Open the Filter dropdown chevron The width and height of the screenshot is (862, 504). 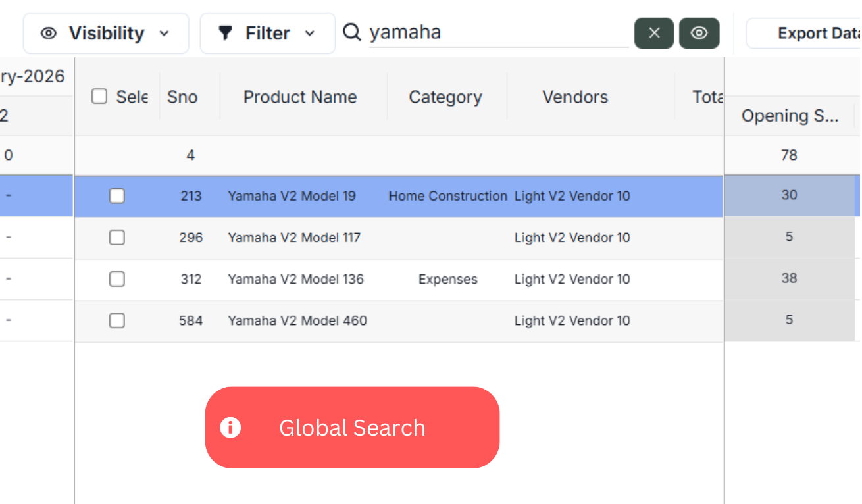point(310,33)
